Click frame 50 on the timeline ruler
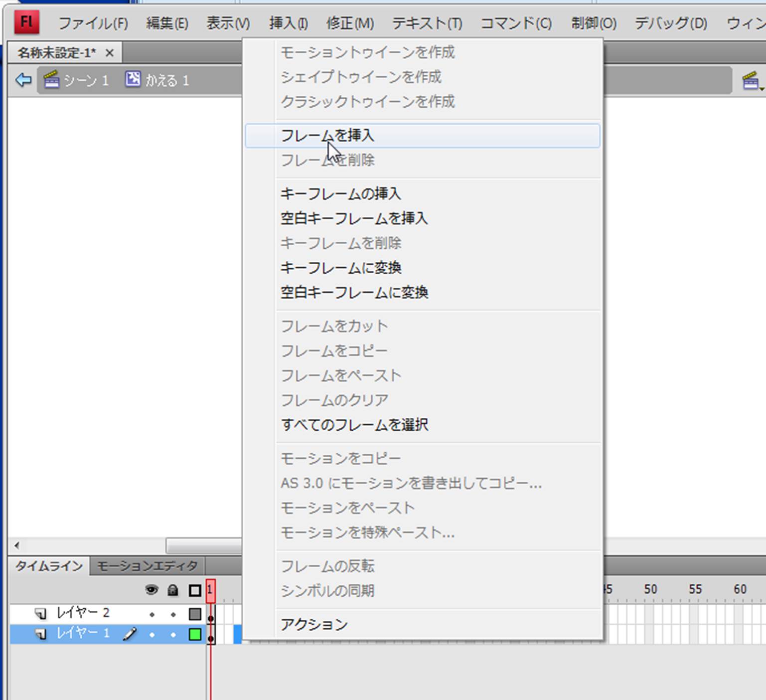Image resolution: width=766 pixels, height=700 pixels. pyautogui.click(x=650, y=590)
